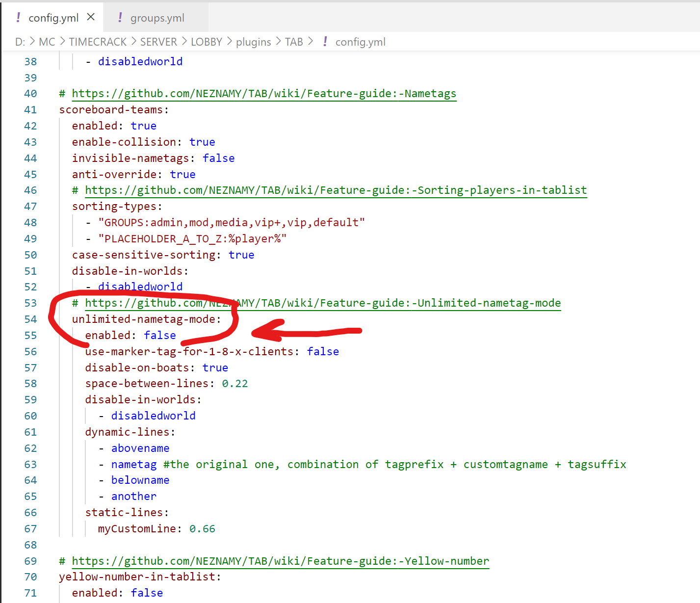Open the SERVER breadcrumb dropdown
Viewport: 700px width, 603px height.
(158, 42)
